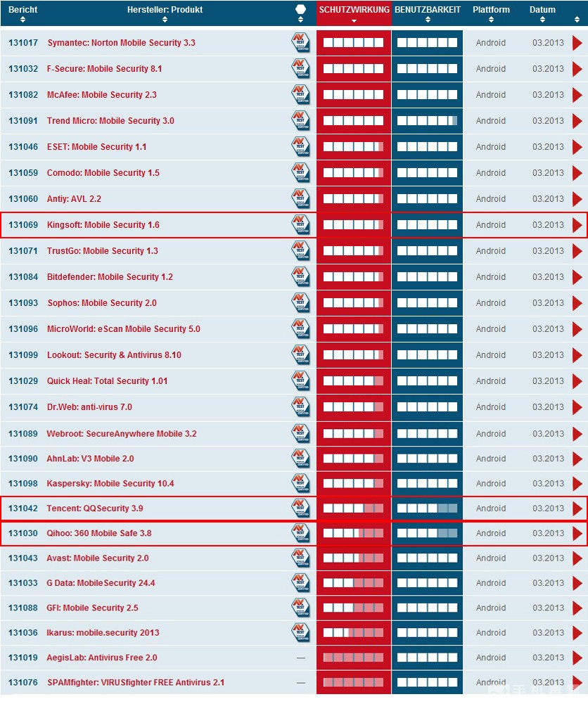
Task: Click 03.2013 date in Dr.Web row
Action: [548, 406]
